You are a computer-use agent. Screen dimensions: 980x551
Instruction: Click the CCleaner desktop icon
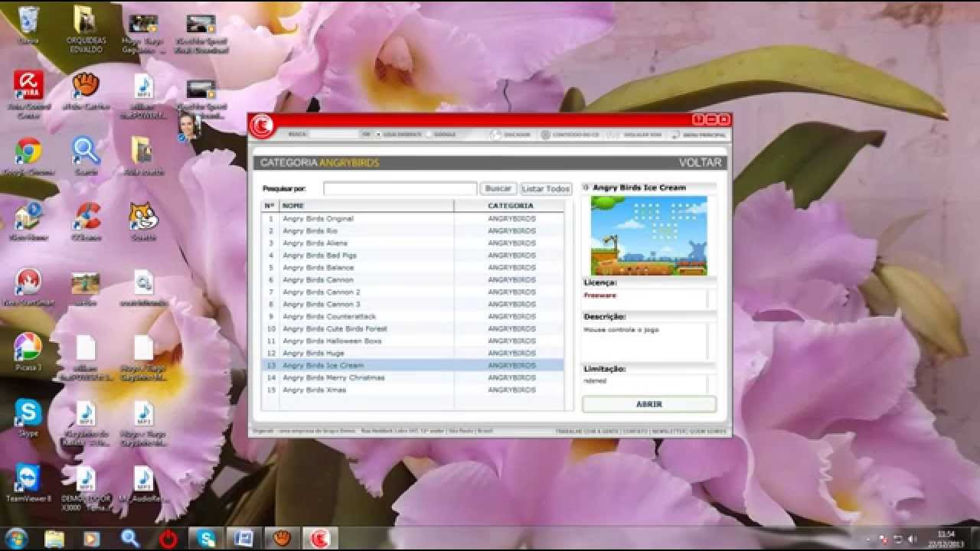tap(86, 217)
